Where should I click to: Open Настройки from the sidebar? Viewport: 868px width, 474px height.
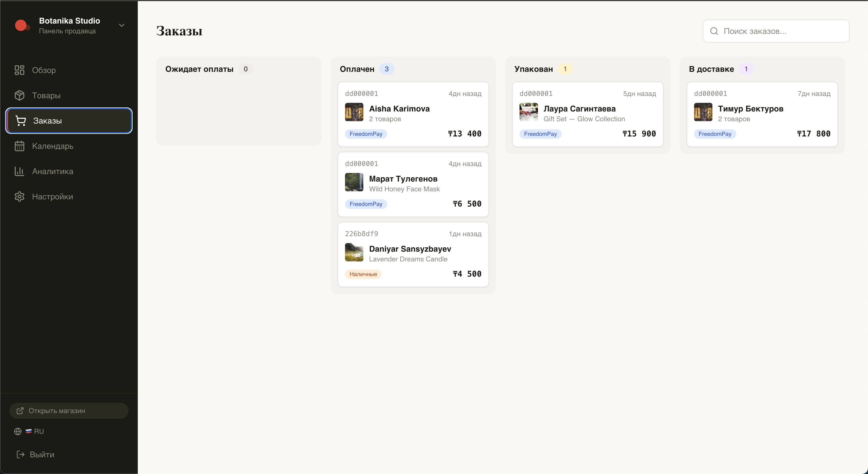[69, 196]
